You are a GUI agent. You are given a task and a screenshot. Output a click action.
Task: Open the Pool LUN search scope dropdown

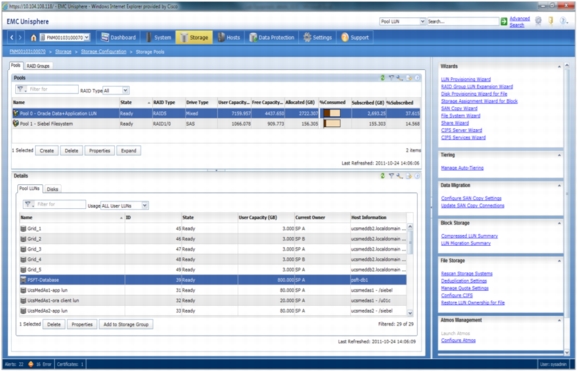402,22
